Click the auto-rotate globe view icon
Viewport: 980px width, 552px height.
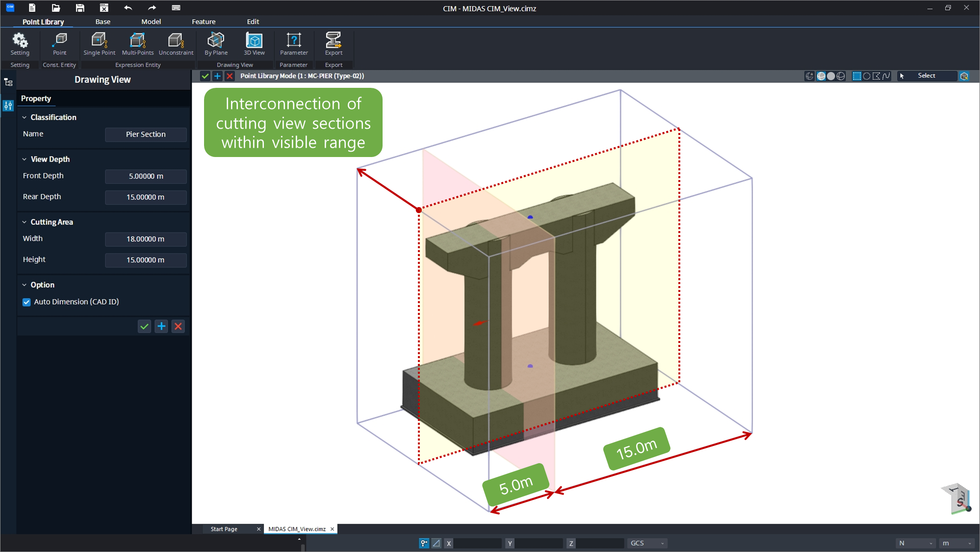tap(810, 76)
